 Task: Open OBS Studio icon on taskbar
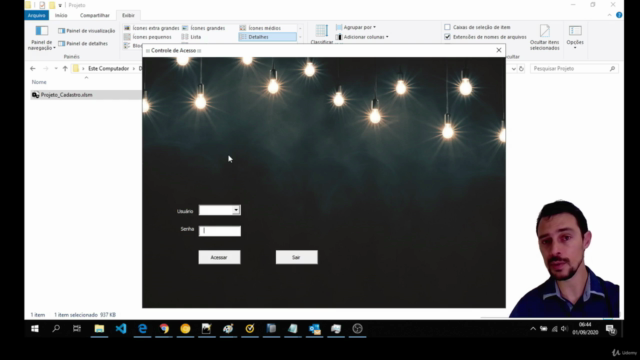pos(358,329)
